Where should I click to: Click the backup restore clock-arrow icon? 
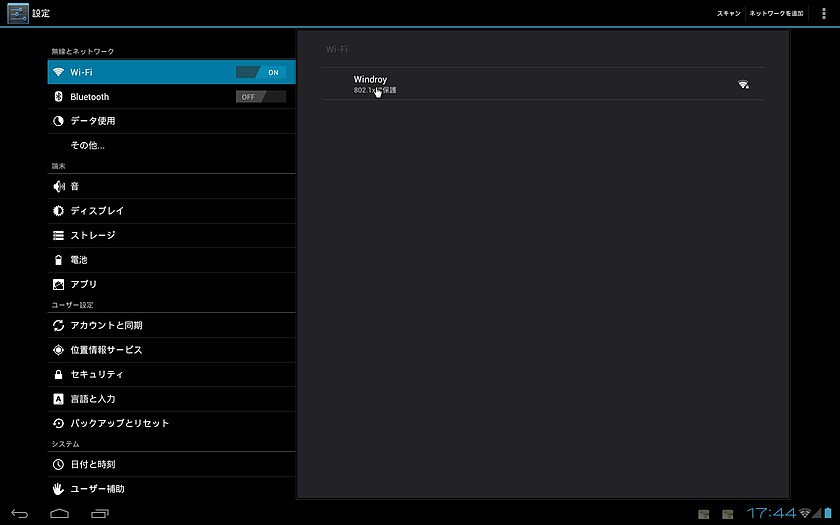click(58, 424)
